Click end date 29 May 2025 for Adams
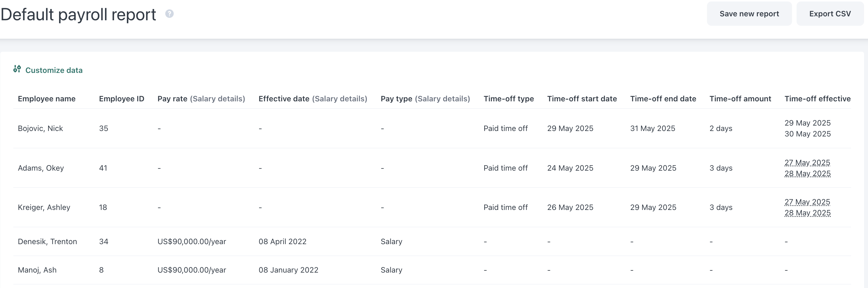The image size is (868, 288). point(653,168)
